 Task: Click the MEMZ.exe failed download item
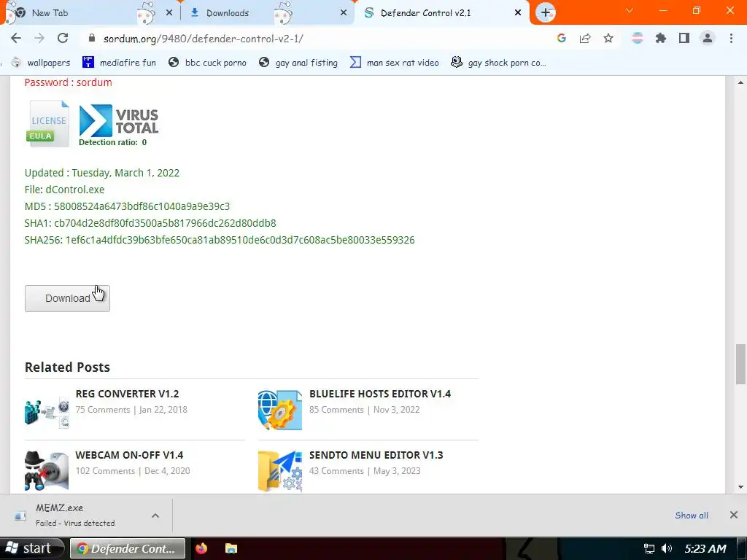pos(75,516)
